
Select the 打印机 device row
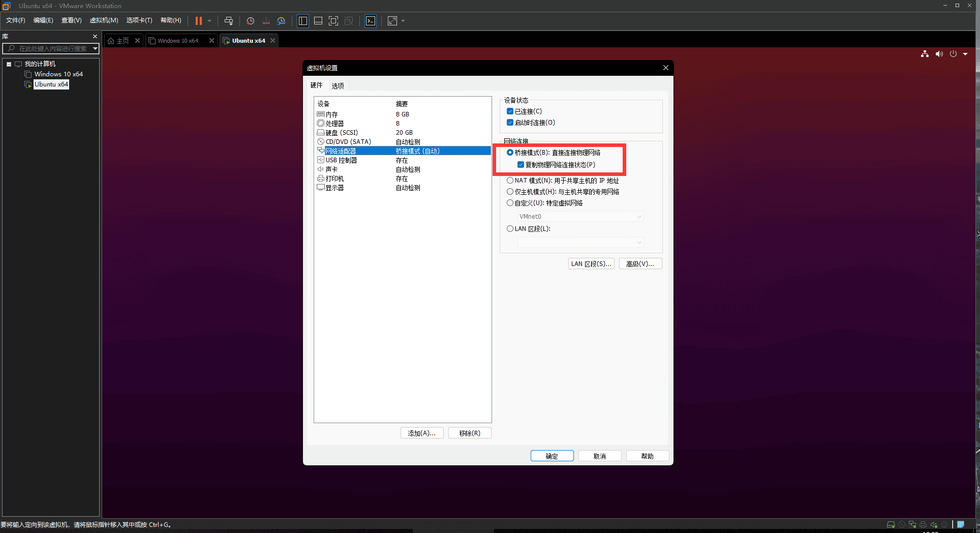coord(403,179)
